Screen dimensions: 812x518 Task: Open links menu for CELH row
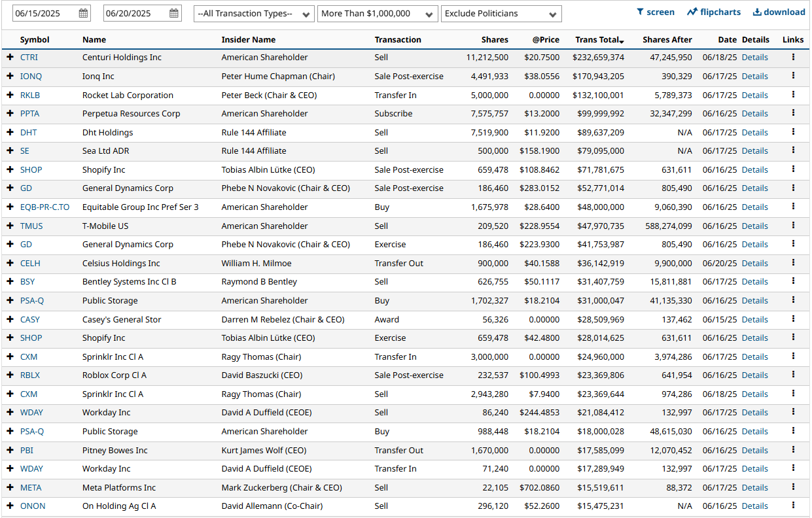click(x=793, y=263)
